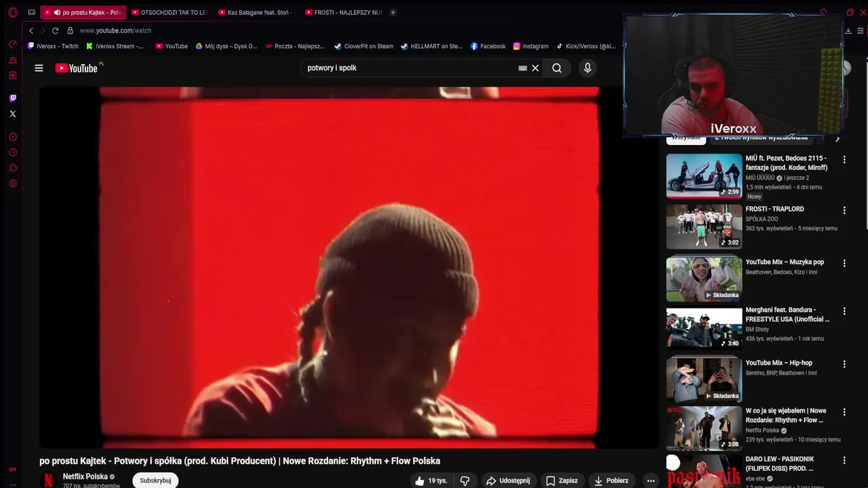Open options menu for FROSTI - TRAPLORD

[844, 210]
